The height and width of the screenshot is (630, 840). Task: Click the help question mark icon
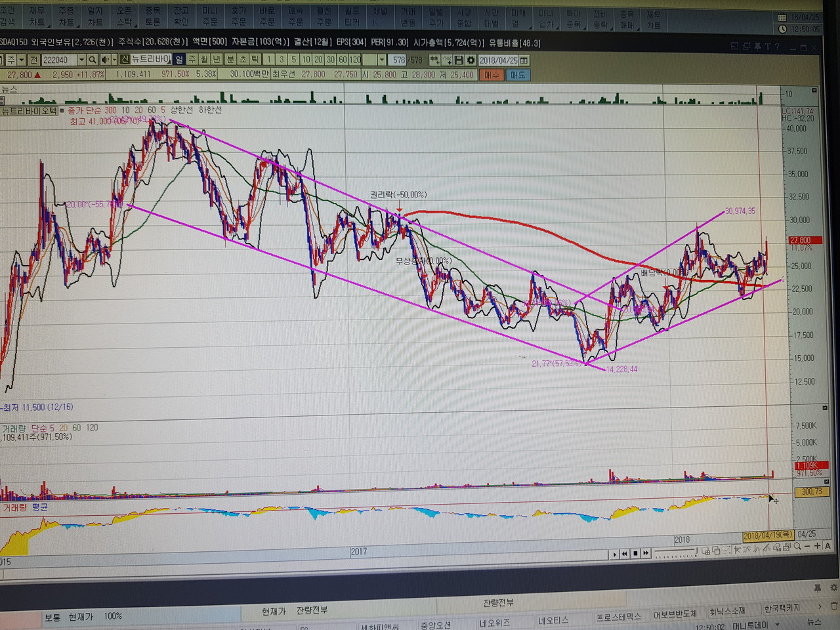pos(777,46)
